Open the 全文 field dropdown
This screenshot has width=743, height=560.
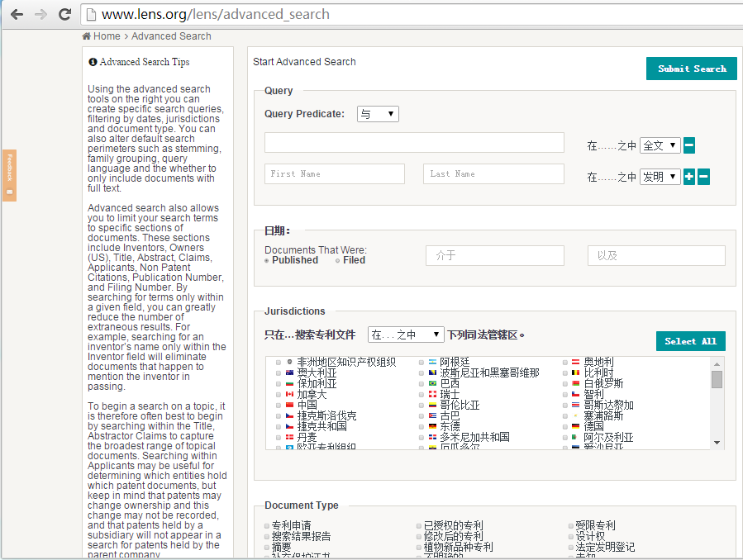pyautogui.click(x=660, y=145)
